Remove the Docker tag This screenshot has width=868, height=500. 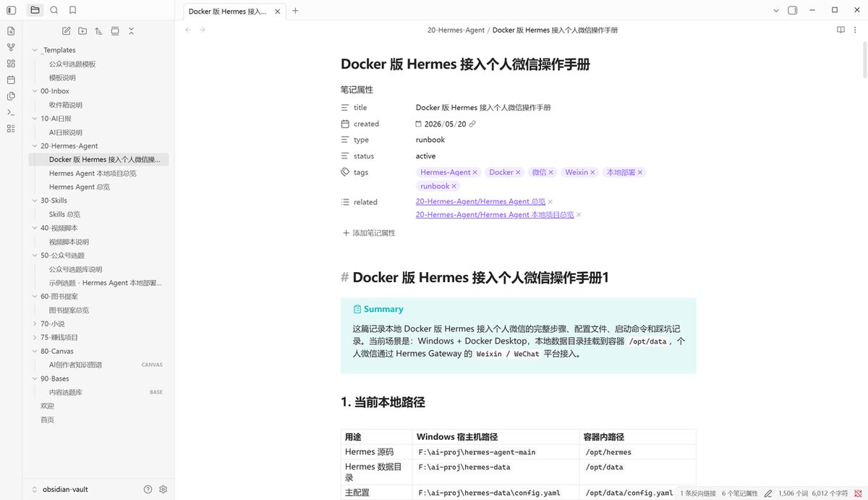[x=518, y=172]
